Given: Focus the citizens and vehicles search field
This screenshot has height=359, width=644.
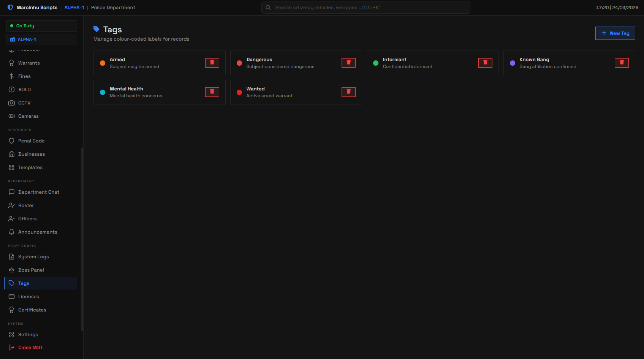Looking at the screenshot, I should [366, 8].
